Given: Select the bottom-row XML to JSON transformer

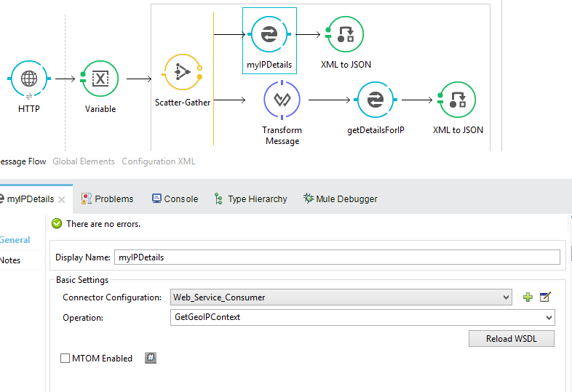Looking at the screenshot, I should click(457, 100).
